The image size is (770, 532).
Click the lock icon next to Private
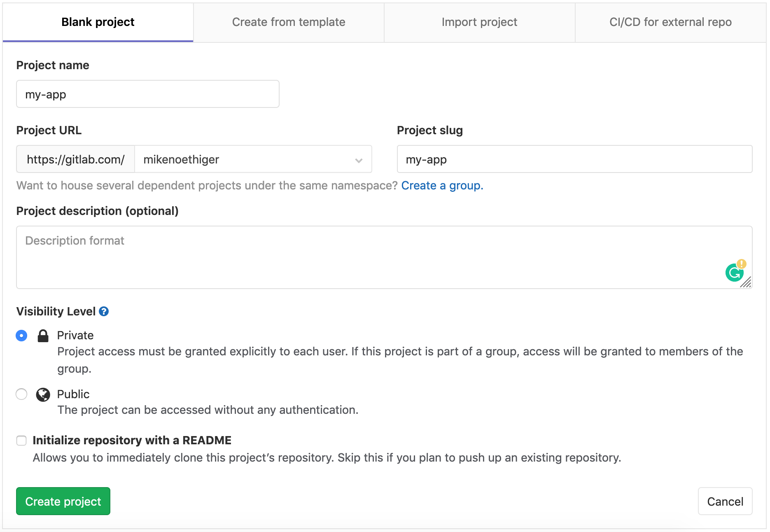[x=43, y=335]
